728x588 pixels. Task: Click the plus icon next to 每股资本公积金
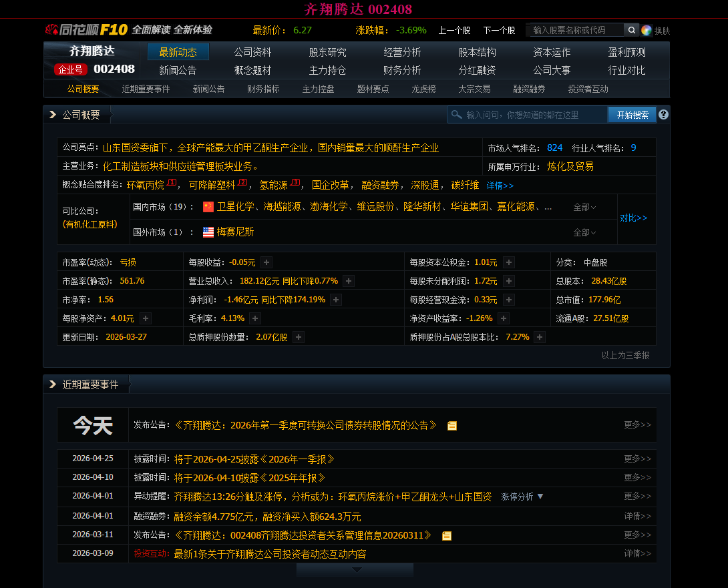[509, 262]
